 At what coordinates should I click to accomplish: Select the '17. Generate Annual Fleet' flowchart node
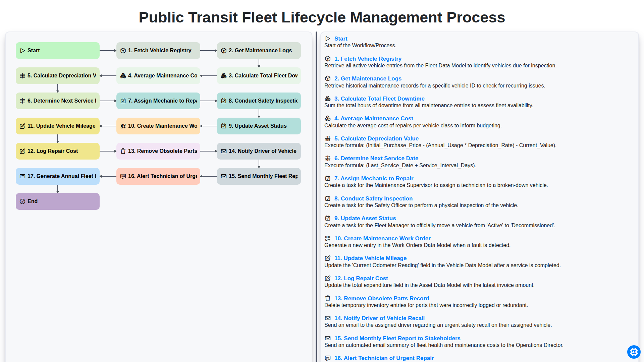pos(58,176)
